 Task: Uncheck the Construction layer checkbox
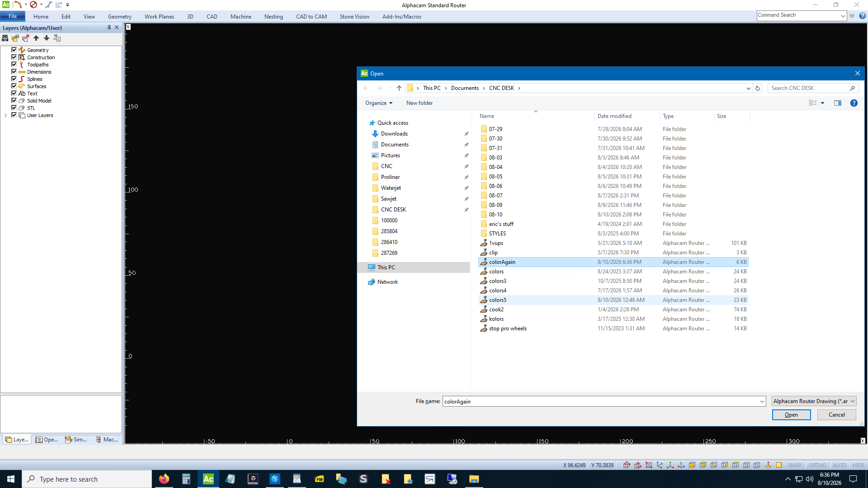pos(14,57)
